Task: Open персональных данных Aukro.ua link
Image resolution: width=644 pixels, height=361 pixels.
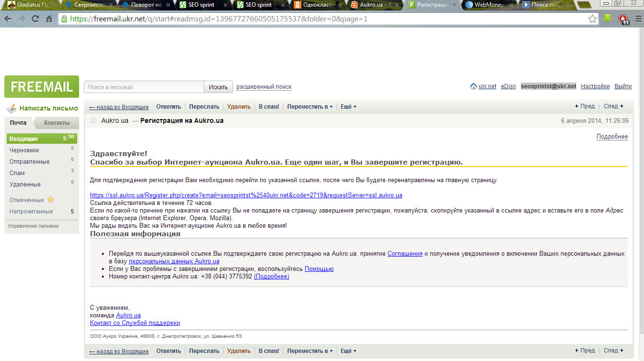Action: [174, 261]
